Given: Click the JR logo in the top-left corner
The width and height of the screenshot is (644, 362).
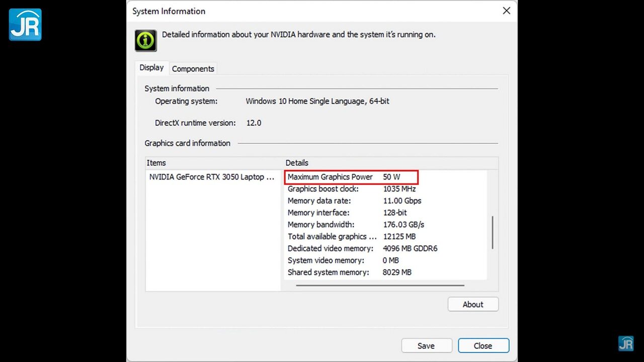Looking at the screenshot, I should 25,24.
